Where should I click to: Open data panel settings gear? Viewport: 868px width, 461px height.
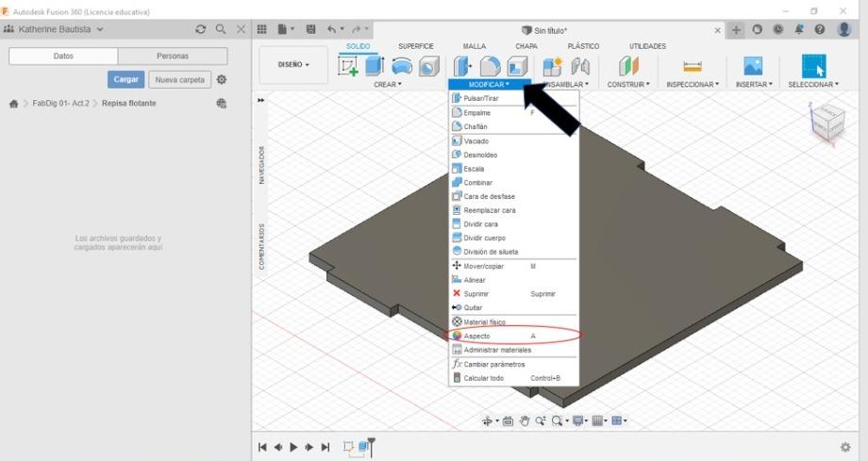click(x=222, y=80)
